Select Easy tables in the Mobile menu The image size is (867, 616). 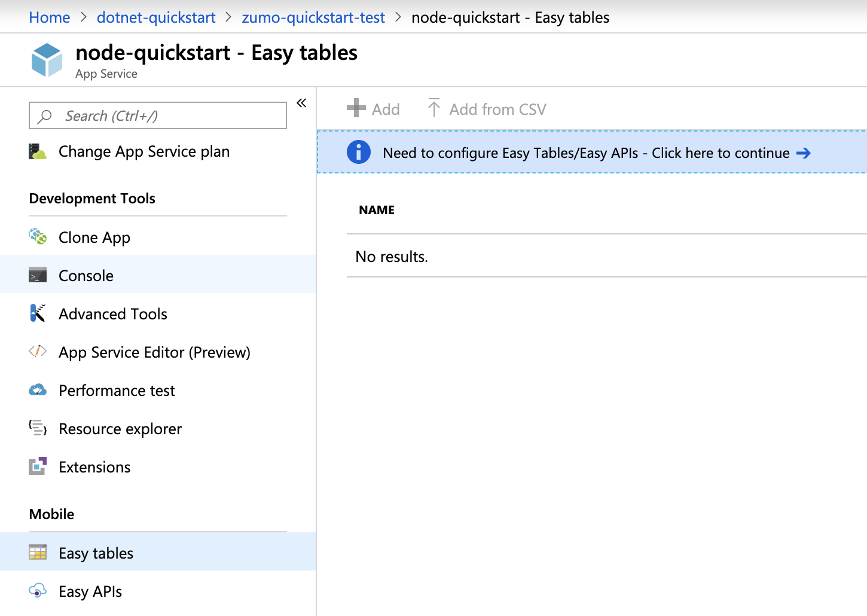pyautogui.click(x=96, y=553)
